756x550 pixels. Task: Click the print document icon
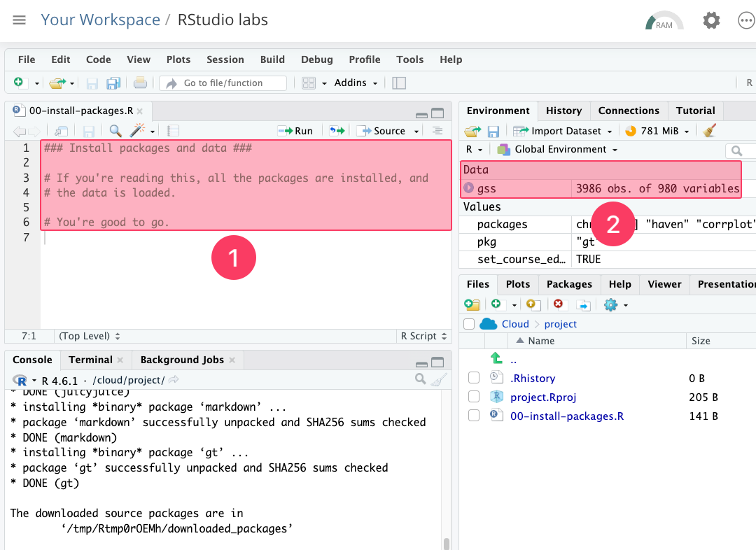140,83
